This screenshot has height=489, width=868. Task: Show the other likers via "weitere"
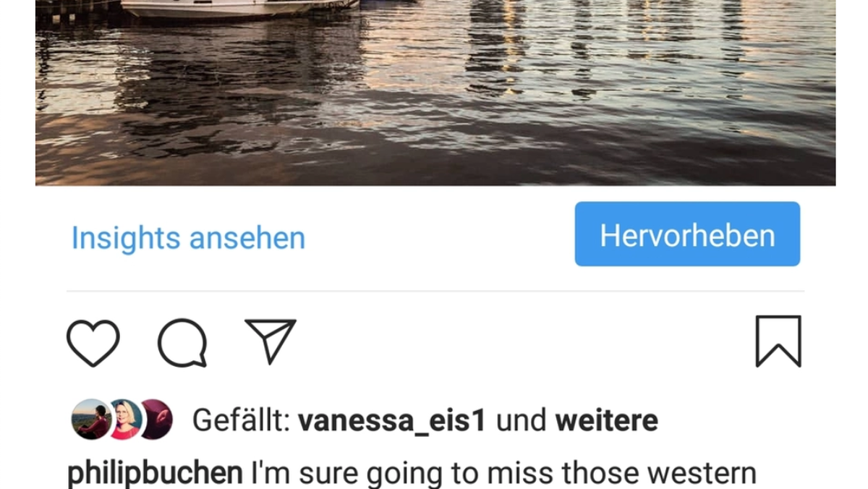(606, 420)
